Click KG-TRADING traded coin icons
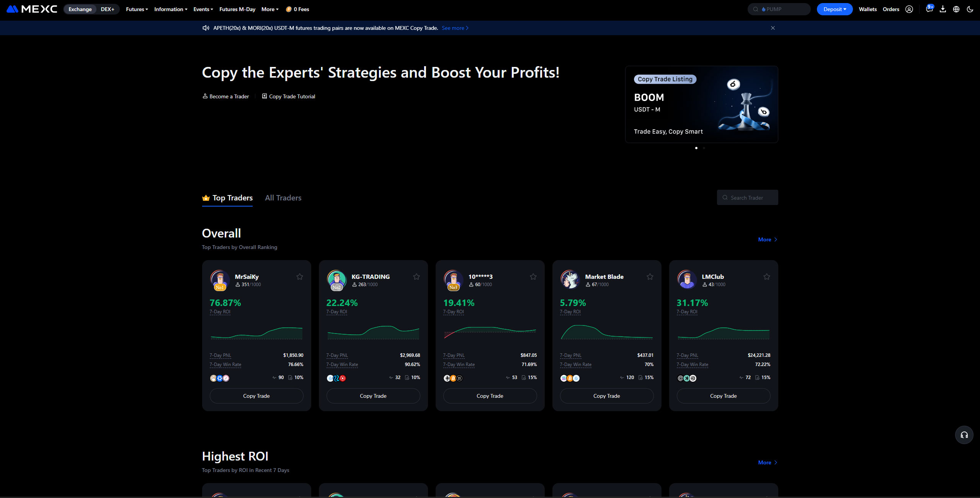The width and height of the screenshot is (980, 498). (x=336, y=378)
